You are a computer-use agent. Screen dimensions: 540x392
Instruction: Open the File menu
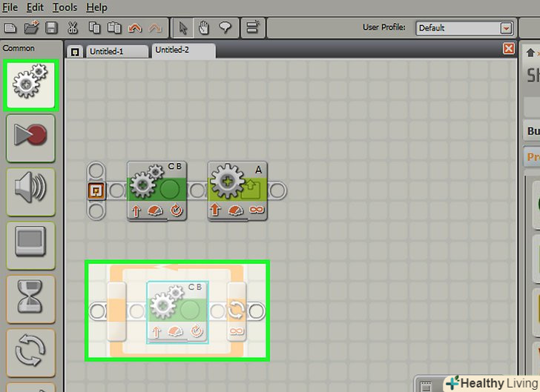[10, 7]
